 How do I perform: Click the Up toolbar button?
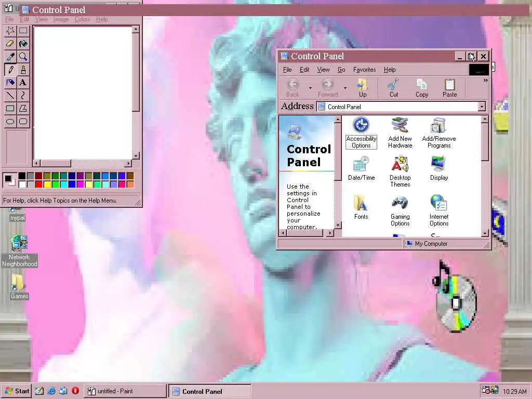coord(362,88)
